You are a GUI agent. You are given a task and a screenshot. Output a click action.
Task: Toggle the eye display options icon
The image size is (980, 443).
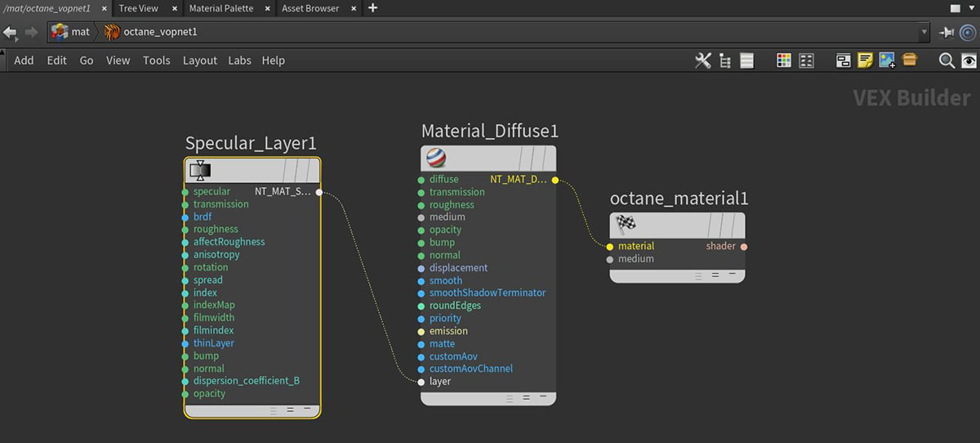click(969, 60)
